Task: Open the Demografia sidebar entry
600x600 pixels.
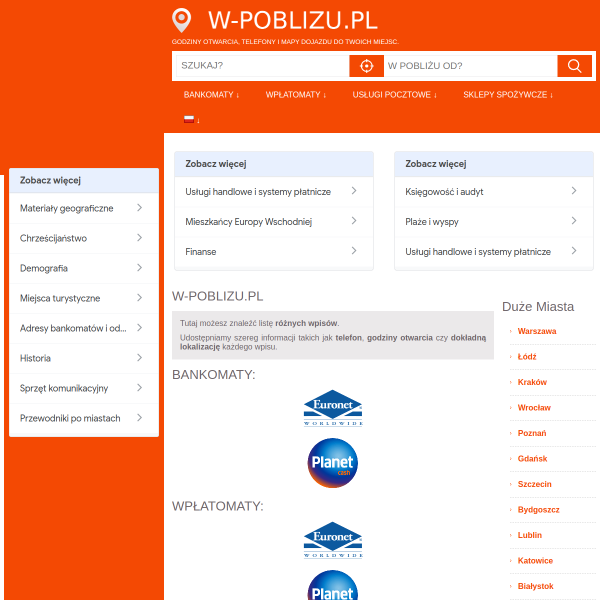Action: [84, 268]
